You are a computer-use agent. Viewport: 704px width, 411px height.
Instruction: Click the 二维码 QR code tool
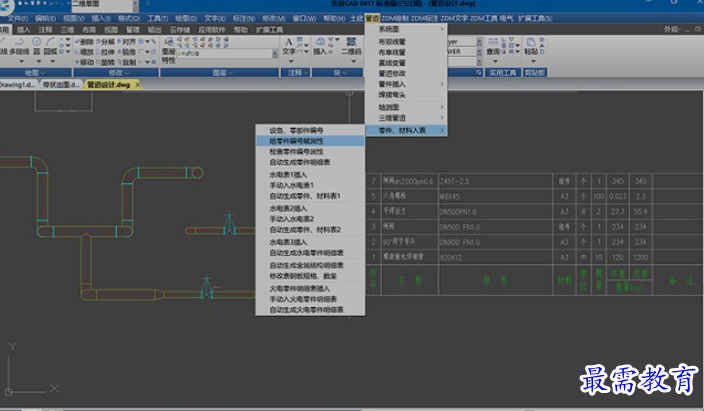(x=351, y=47)
